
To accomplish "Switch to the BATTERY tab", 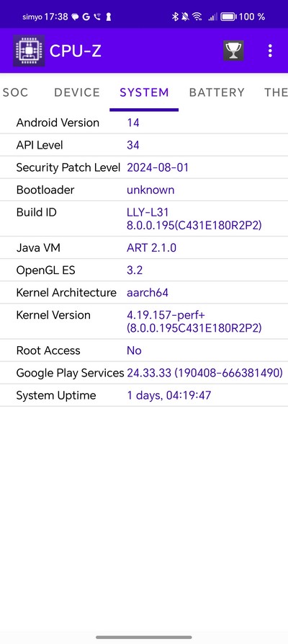I will pos(217,92).
